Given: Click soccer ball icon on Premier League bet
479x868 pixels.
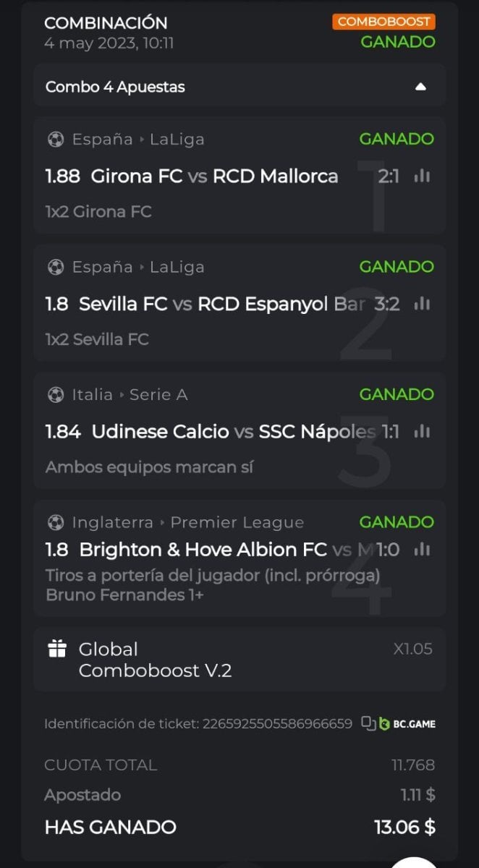Looking at the screenshot, I should 56,522.
